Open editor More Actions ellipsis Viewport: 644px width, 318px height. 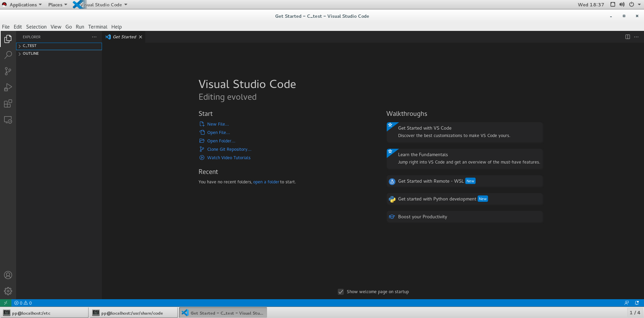pos(636,37)
